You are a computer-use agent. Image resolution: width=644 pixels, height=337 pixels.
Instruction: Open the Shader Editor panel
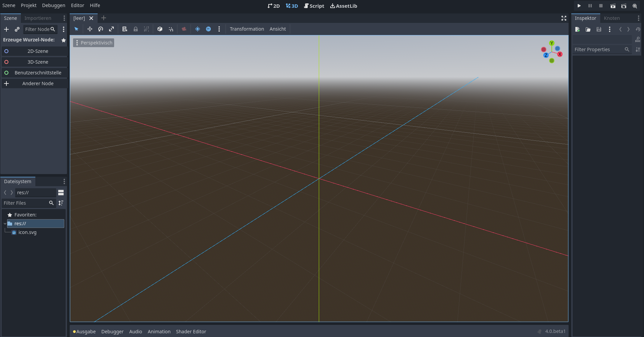click(x=191, y=331)
